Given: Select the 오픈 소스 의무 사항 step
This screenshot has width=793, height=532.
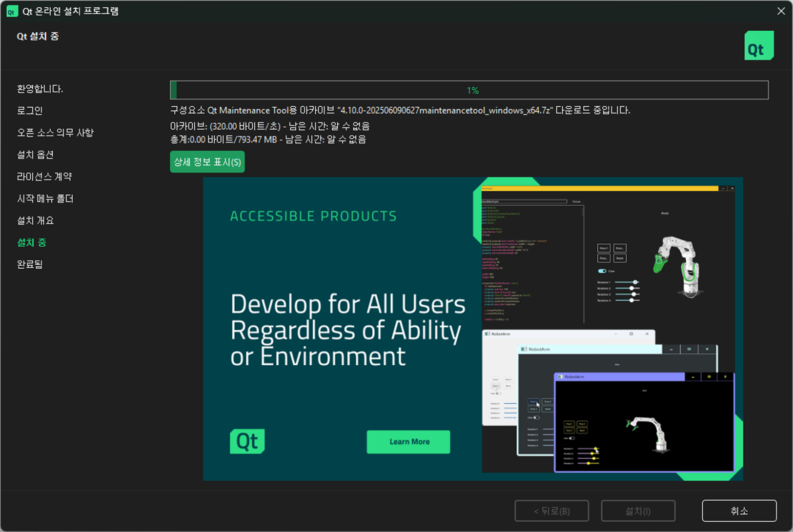Looking at the screenshot, I should pyautogui.click(x=55, y=133).
